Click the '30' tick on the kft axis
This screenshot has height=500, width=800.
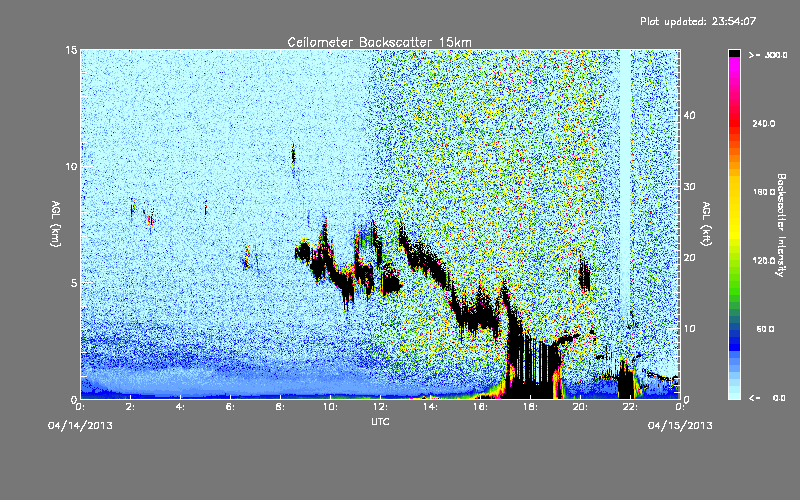tap(689, 186)
